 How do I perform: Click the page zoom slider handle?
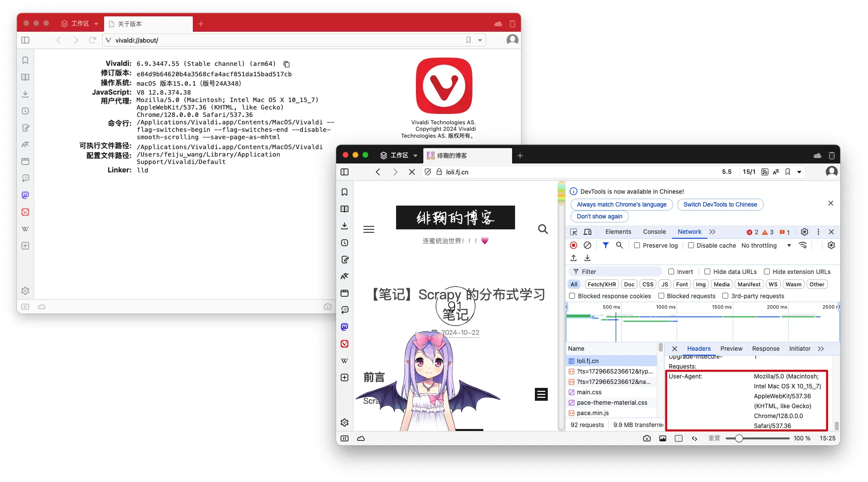[739, 438]
